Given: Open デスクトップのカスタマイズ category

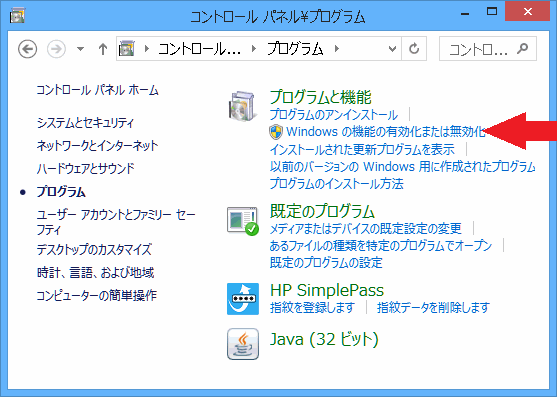Looking at the screenshot, I should point(94,250).
